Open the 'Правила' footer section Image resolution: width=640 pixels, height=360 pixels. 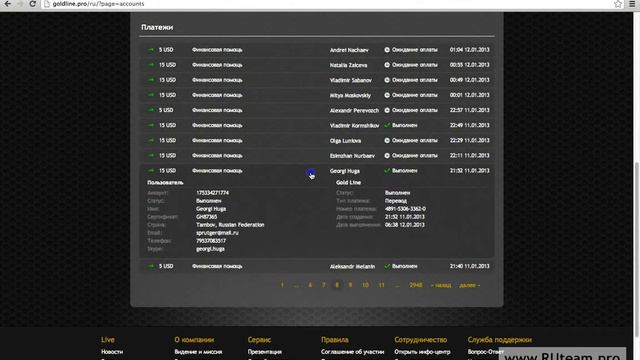coord(335,340)
